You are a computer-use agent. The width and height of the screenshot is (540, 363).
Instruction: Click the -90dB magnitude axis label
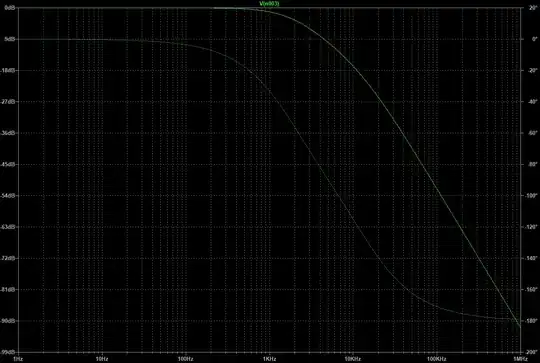(x=8, y=321)
